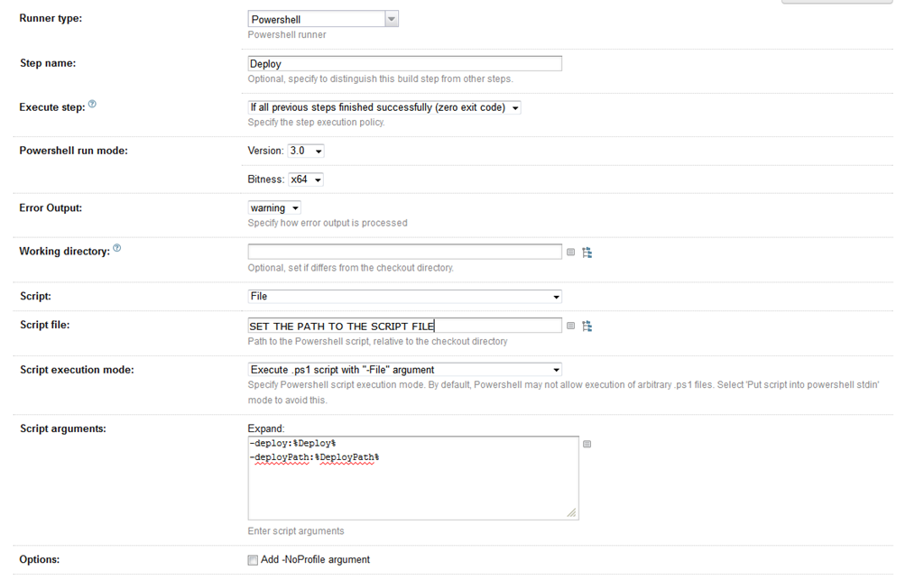Open the Powershell Version dropdown
This screenshot has height=580, width=924.
(x=306, y=151)
